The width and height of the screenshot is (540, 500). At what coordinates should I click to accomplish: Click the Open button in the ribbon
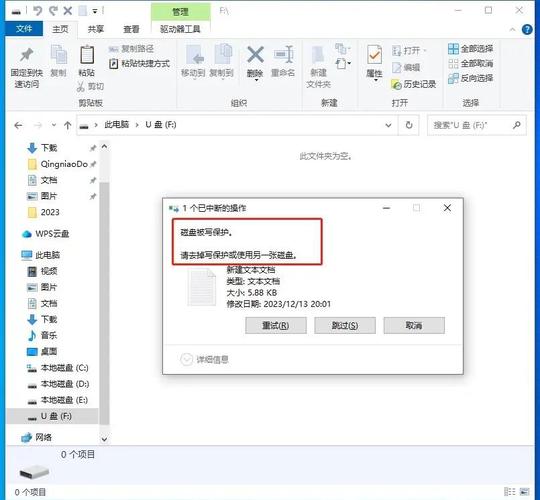point(409,51)
